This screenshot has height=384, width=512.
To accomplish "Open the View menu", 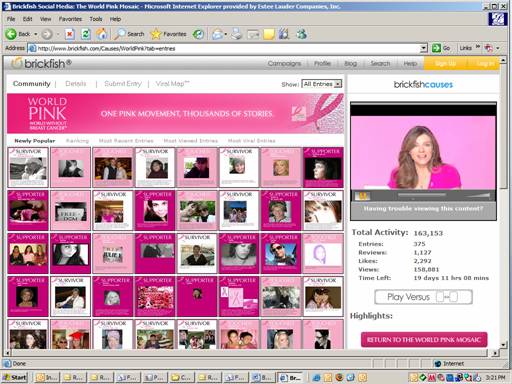I will coord(45,19).
